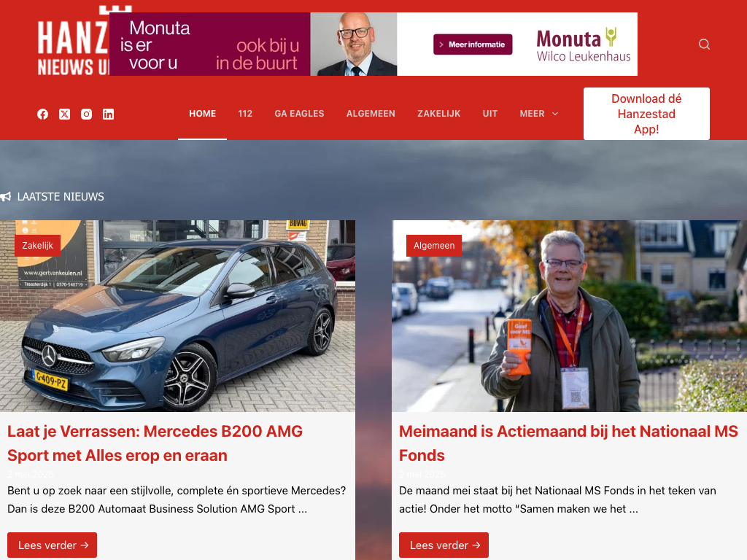Click the Hanzestad Nieuws logo

(74, 42)
